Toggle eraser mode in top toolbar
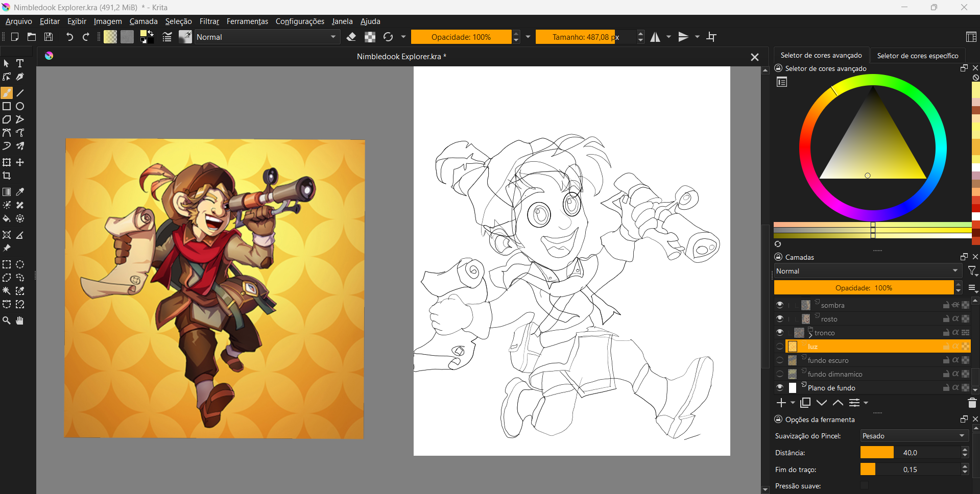This screenshot has height=494, width=980. click(351, 37)
